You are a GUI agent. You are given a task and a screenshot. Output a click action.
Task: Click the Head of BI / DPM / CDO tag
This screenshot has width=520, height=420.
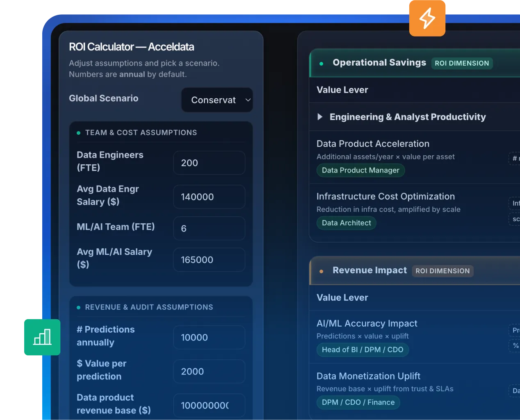click(x=363, y=350)
